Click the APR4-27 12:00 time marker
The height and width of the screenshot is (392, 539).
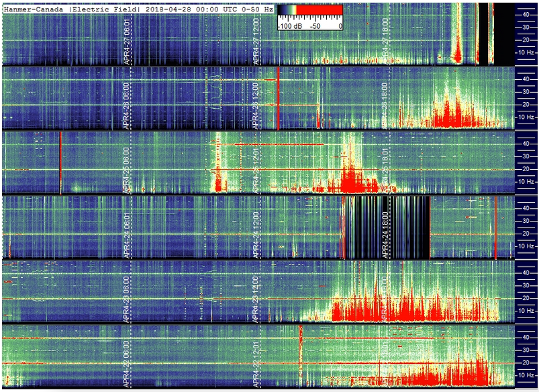click(x=256, y=42)
